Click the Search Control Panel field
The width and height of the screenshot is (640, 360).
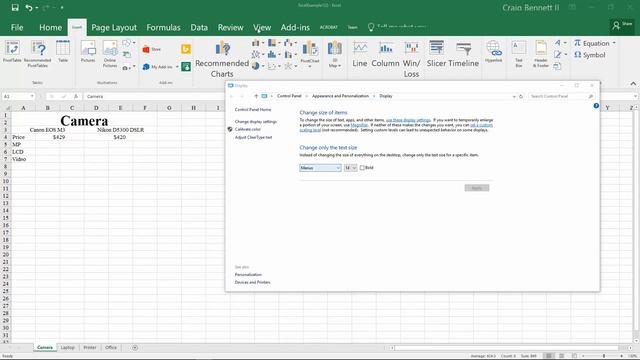tap(561, 96)
